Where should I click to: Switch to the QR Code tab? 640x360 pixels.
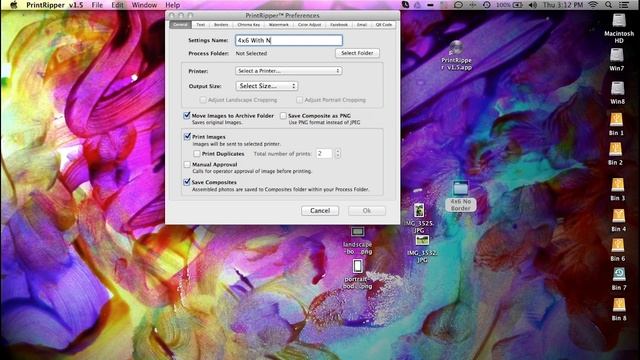tap(384, 25)
